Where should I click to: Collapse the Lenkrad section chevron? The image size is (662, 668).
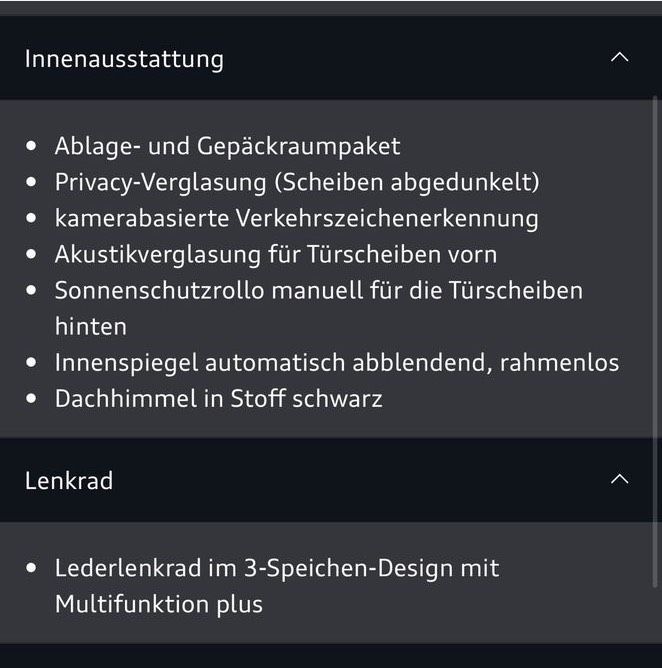(x=619, y=480)
